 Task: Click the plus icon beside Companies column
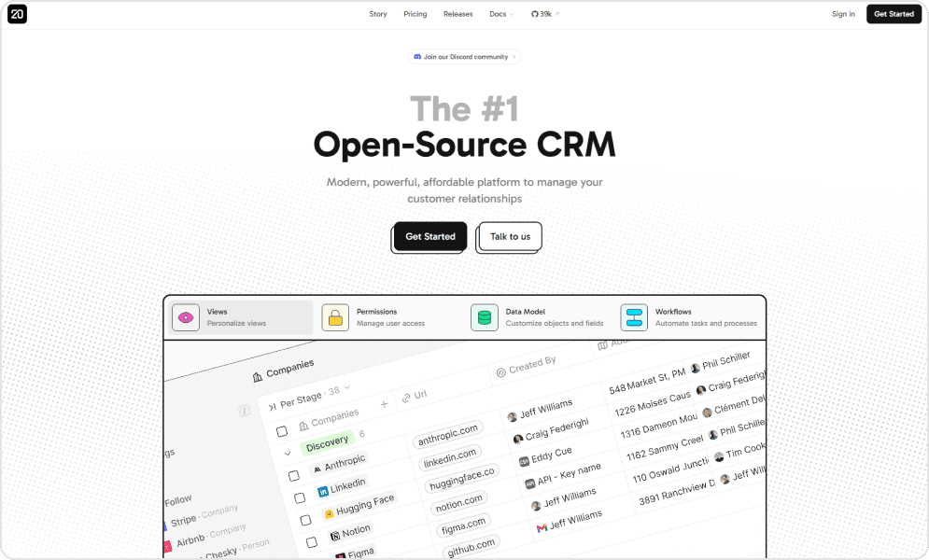(x=384, y=404)
